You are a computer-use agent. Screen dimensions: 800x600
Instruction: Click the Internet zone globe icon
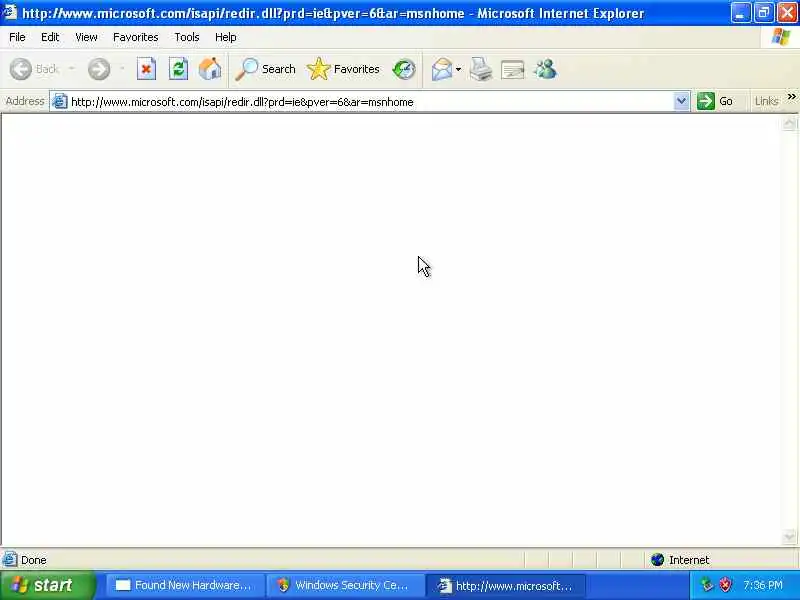pyautogui.click(x=658, y=560)
